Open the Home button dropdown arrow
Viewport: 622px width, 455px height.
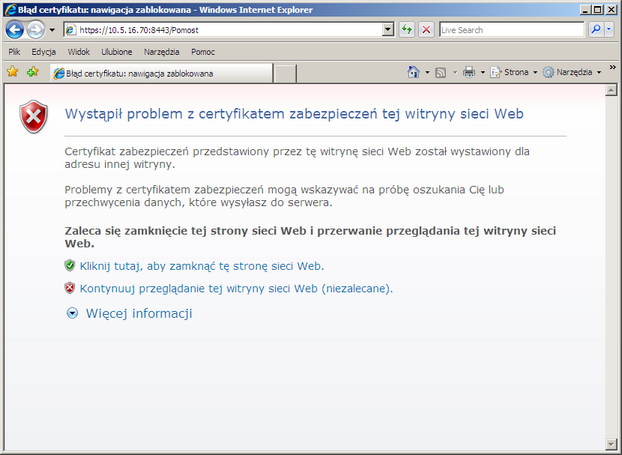(x=427, y=72)
